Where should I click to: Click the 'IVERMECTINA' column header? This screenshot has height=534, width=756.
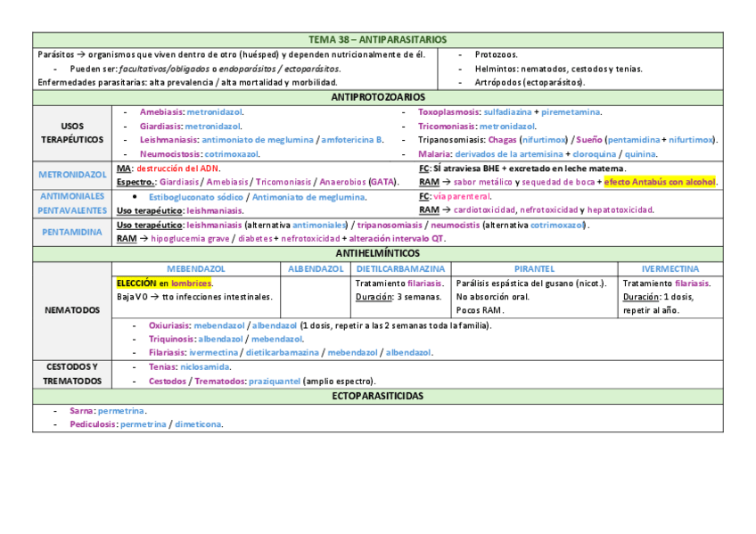coord(670,269)
